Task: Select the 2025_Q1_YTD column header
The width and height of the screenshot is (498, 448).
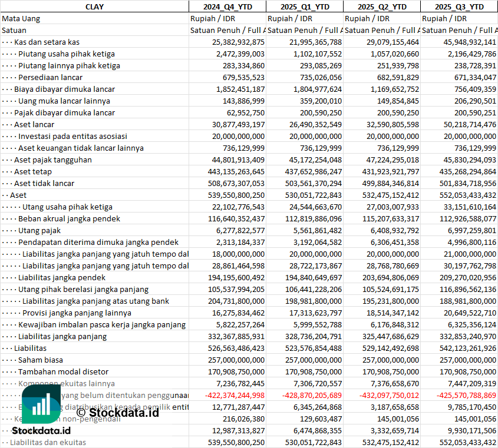Action: click(x=305, y=6)
